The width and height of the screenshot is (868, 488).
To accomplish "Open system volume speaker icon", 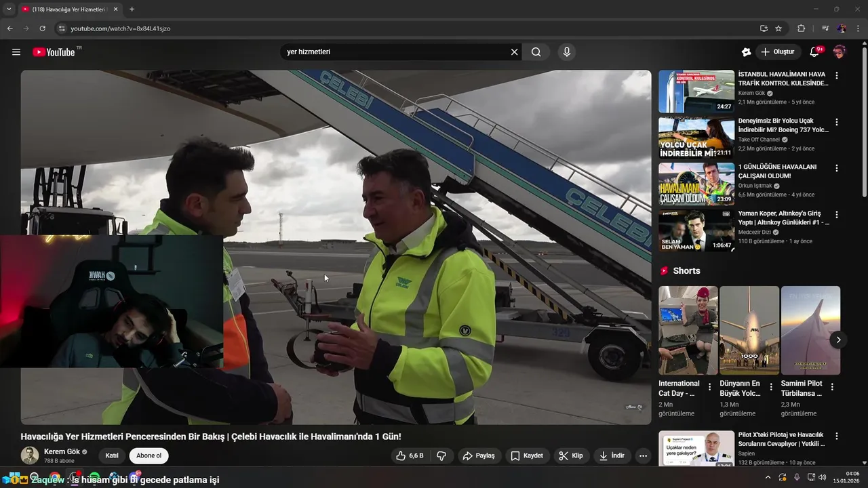I will pyautogui.click(x=824, y=477).
